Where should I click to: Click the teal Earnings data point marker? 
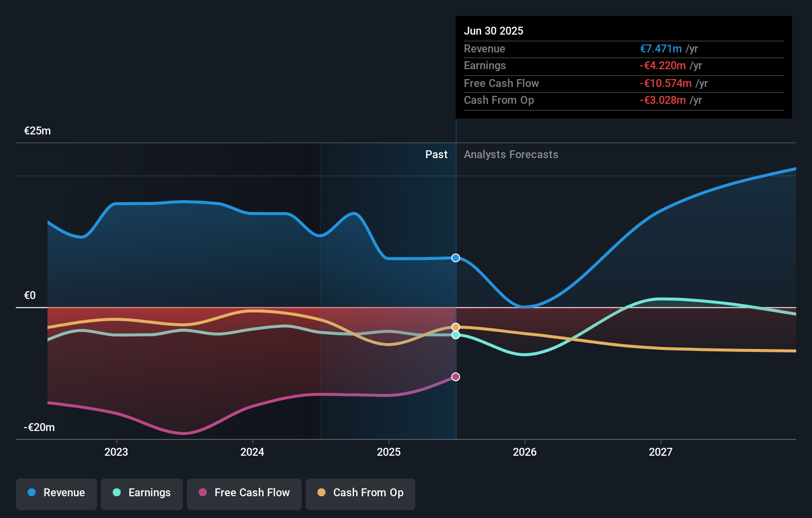[x=456, y=335]
